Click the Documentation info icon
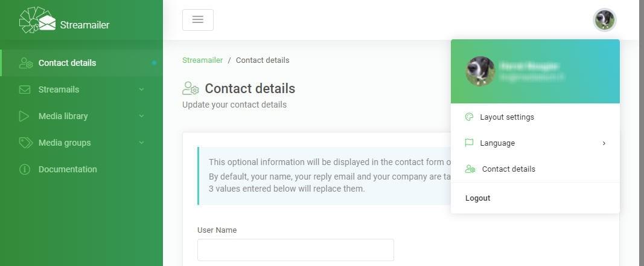 25,169
